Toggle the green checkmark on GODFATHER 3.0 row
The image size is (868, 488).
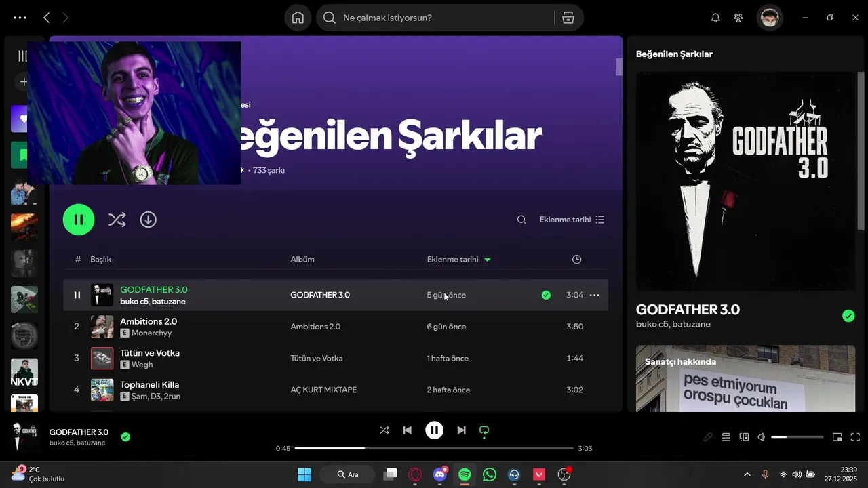pos(546,295)
